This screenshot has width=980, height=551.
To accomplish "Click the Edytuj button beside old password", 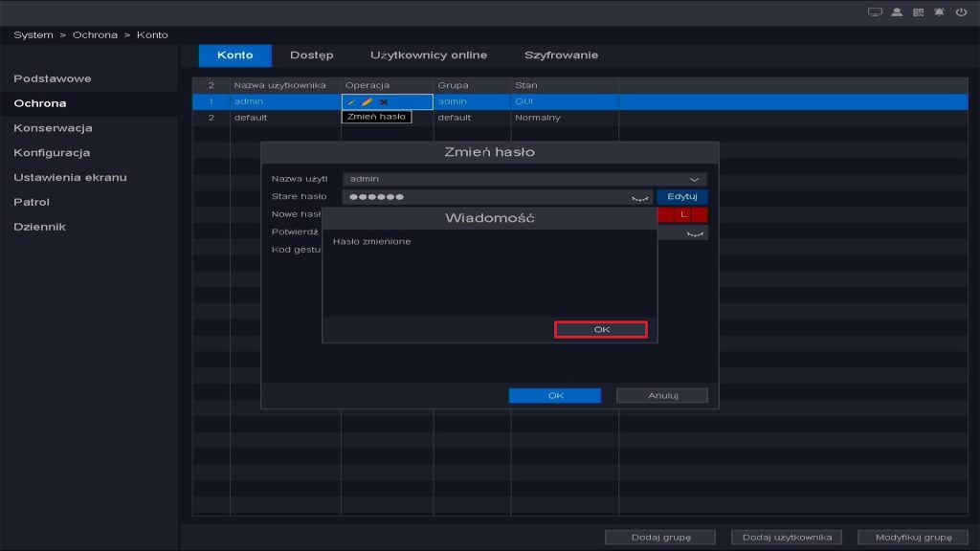I will [682, 196].
